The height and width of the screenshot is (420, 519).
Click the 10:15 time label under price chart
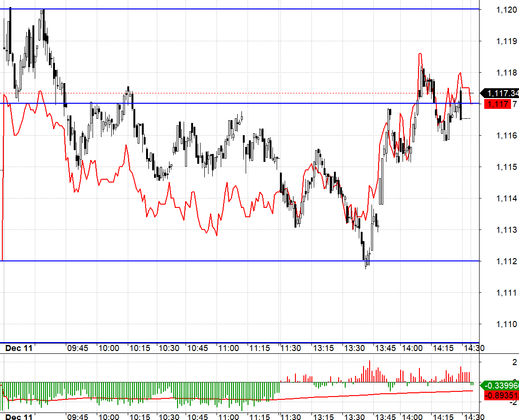pyautogui.click(x=139, y=348)
